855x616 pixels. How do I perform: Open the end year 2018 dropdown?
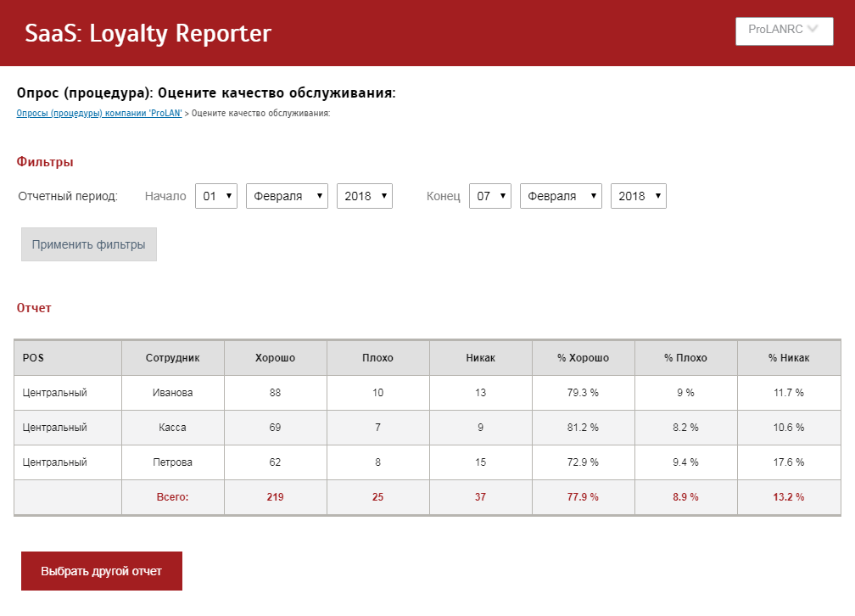[x=638, y=196]
